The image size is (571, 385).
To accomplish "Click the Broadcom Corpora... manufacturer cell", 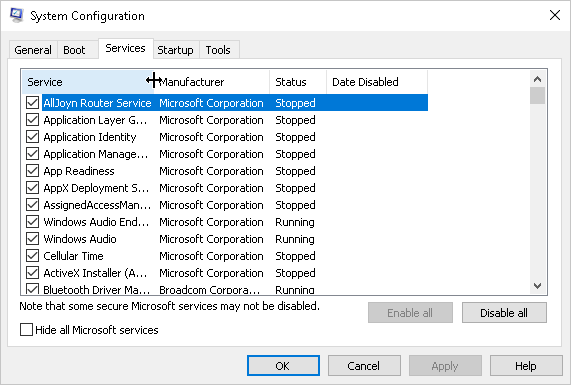I will [210, 290].
